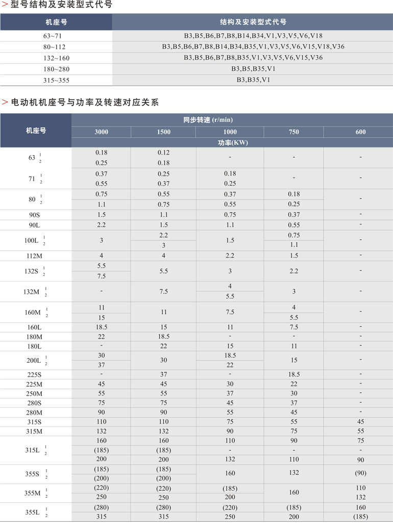The width and height of the screenshot is (393, 532).
Task: Select the 1000 speed column header
Action: click(230, 132)
